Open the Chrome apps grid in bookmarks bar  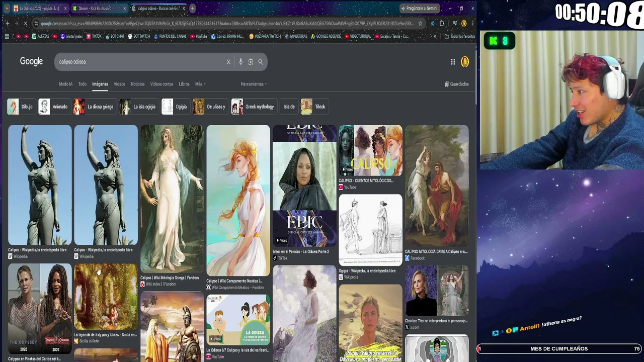7,36
